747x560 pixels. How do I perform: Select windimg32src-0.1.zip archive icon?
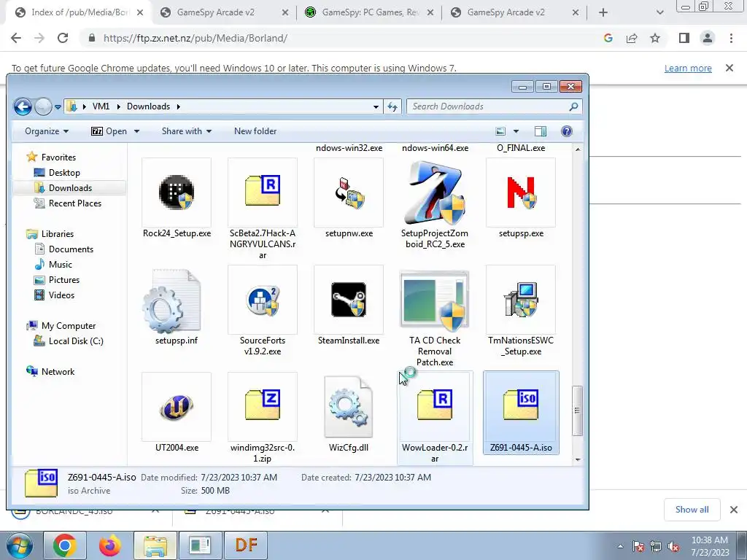[263, 407]
